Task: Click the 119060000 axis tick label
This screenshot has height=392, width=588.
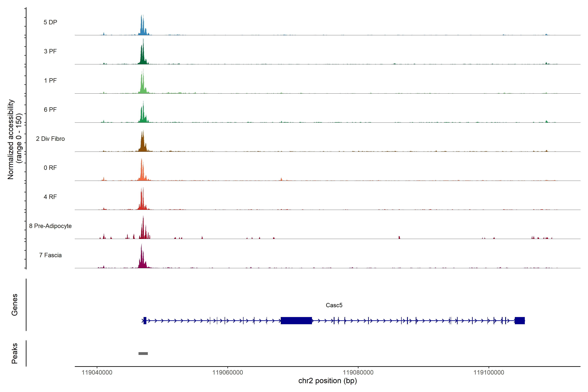Action: pyautogui.click(x=228, y=373)
